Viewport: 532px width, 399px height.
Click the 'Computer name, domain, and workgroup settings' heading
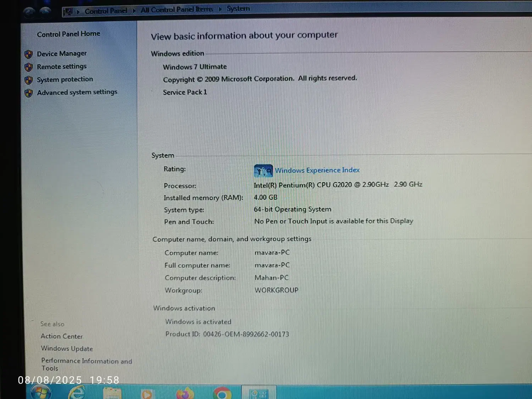[232, 239]
